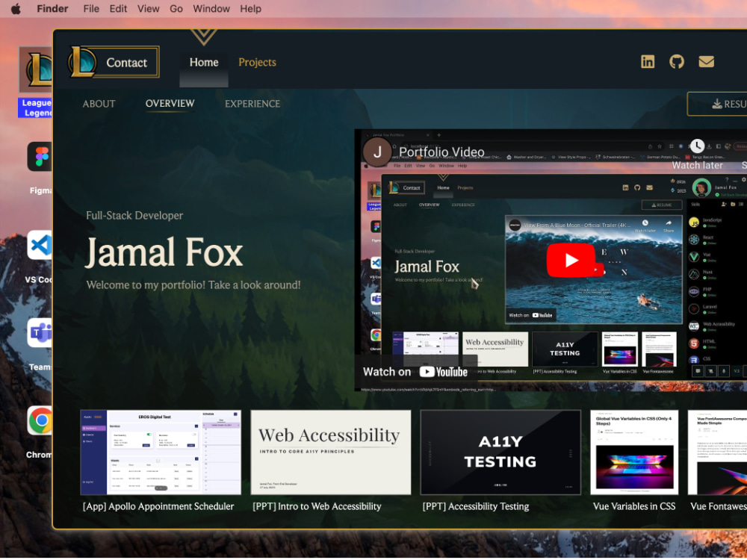Screen dimensions: 747x560
Task: Click the League-style L logo in header
Action: pyautogui.click(x=83, y=62)
